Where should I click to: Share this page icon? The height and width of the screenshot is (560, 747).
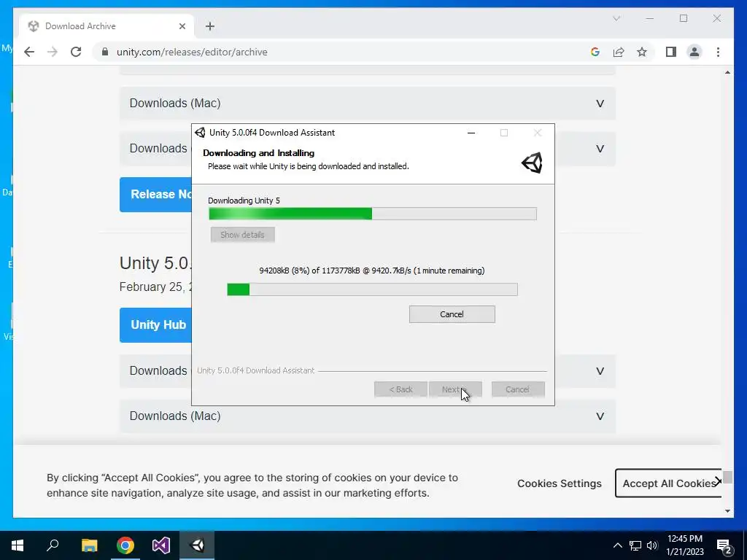pos(619,52)
